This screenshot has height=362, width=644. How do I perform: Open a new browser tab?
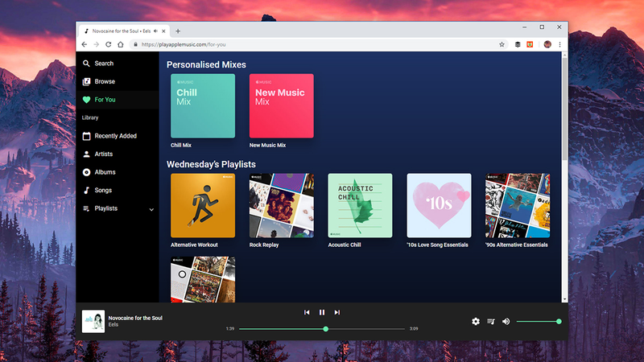coord(178,31)
